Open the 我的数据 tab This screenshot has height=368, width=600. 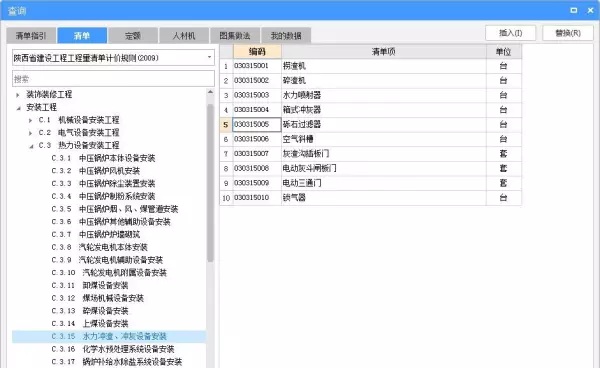click(x=286, y=36)
